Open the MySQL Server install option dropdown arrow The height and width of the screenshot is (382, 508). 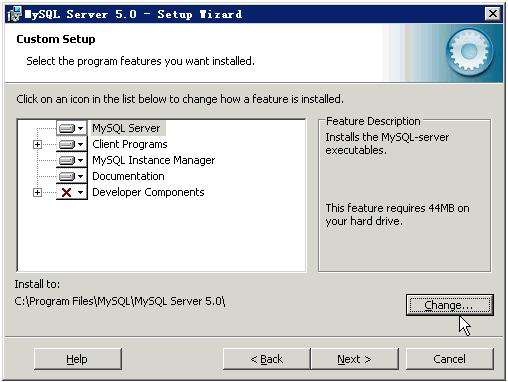(x=80, y=128)
